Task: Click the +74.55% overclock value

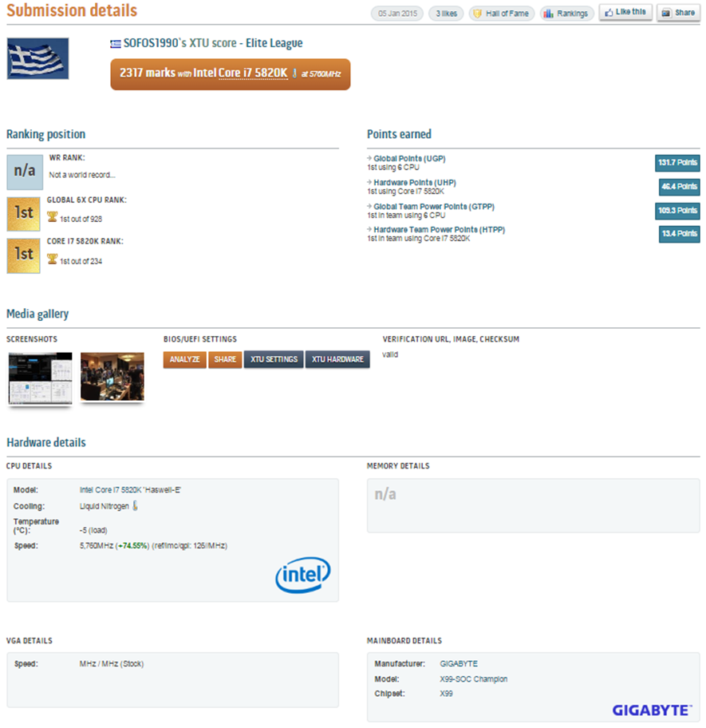Action: [132, 546]
